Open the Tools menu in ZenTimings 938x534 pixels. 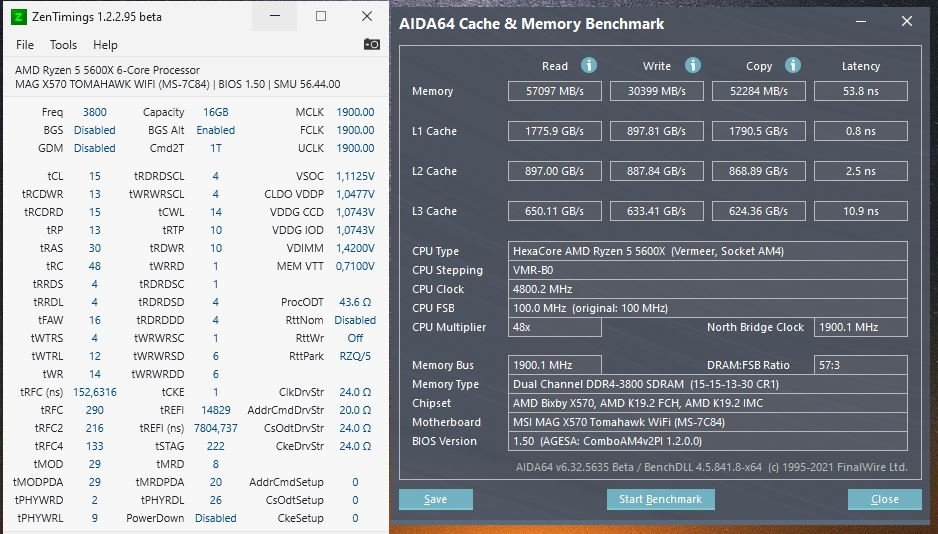pos(63,45)
